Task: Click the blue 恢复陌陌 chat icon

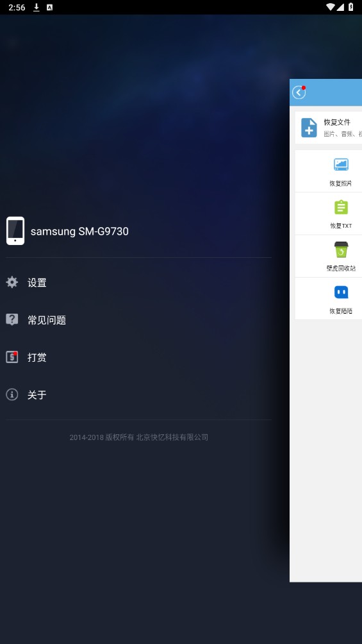Action: pos(341,292)
